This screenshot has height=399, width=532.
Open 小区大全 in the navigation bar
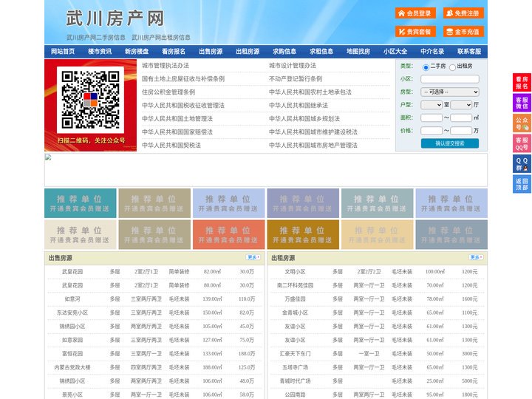(395, 52)
